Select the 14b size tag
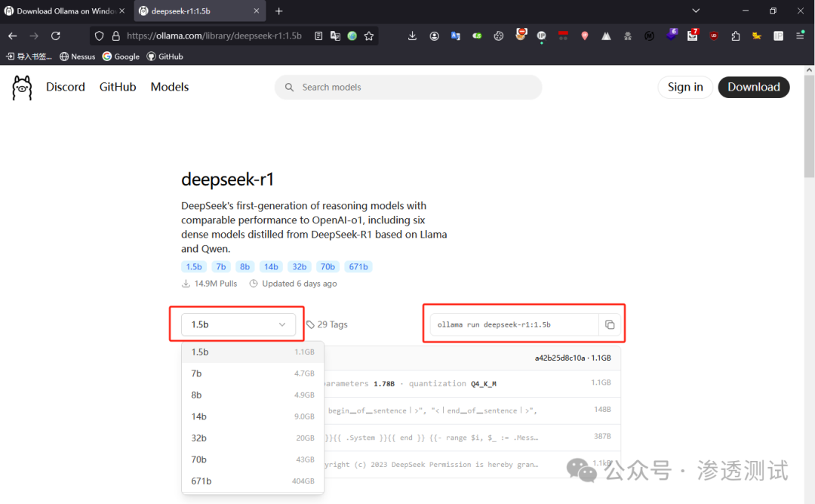This screenshot has width=815, height=504. point(271,266)
